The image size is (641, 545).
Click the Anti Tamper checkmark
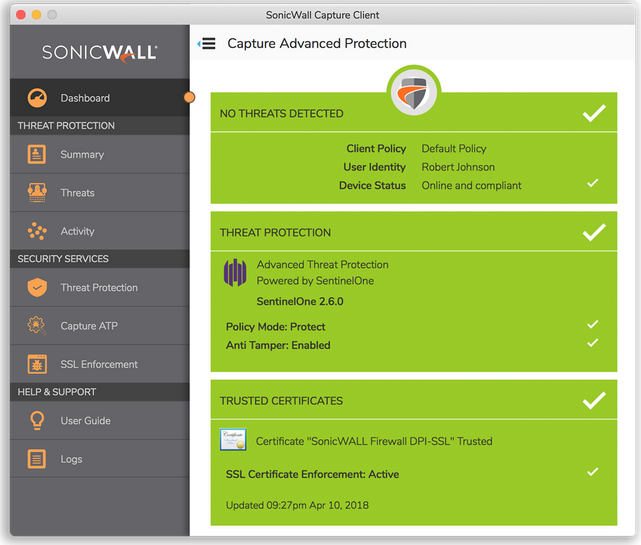[593, 343]
